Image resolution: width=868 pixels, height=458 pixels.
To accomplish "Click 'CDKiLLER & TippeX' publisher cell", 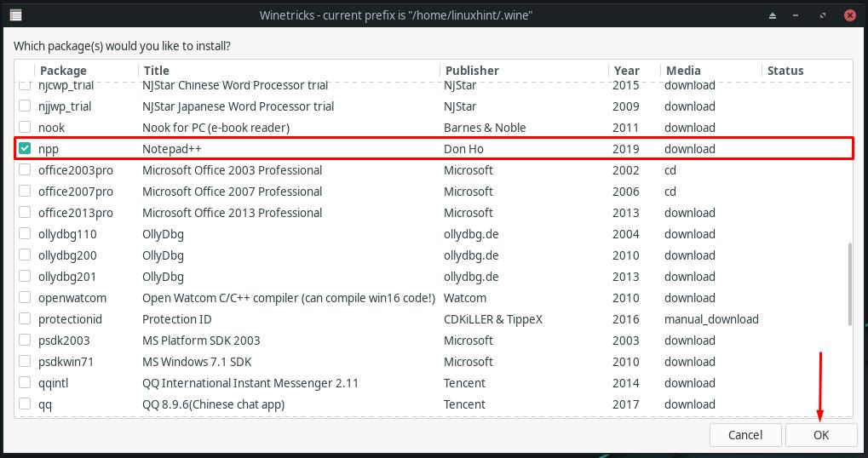I will (x=492, y=319).
